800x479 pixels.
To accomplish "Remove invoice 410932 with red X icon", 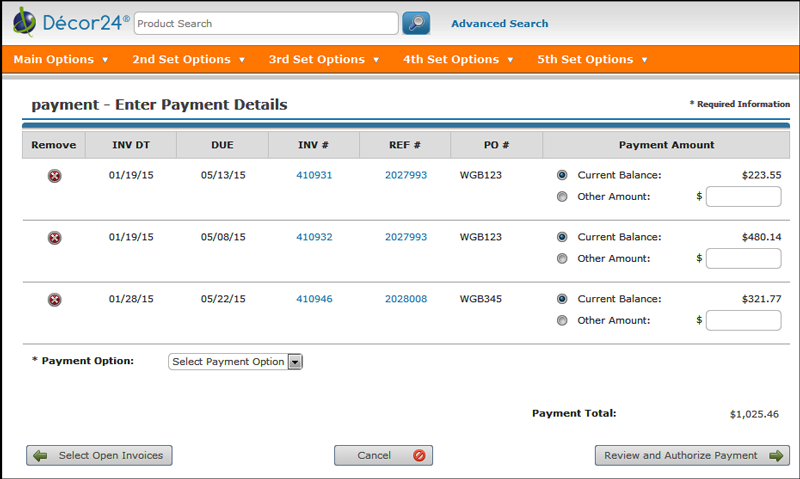I will coord(54,238).
